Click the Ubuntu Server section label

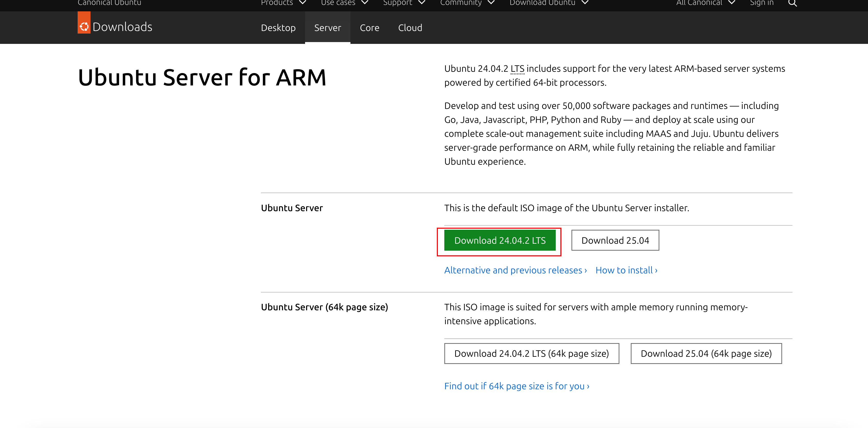pyautogui.click(x=291, y=208)
